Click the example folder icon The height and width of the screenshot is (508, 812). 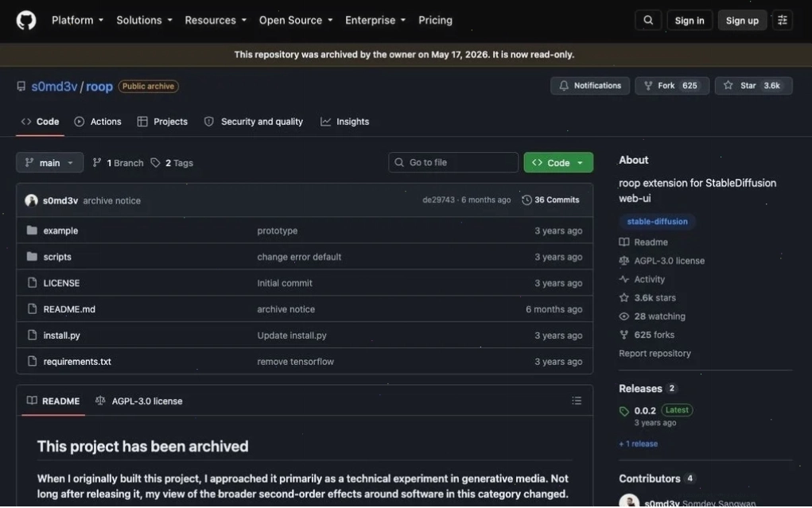(x=32, y=231)
